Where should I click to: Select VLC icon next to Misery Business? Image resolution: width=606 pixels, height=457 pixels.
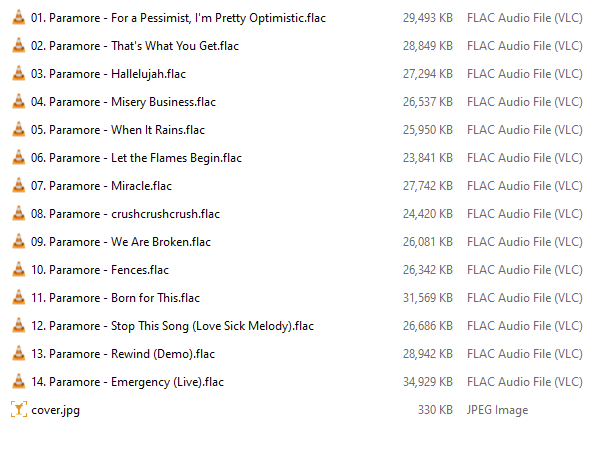[x=19, y=101]
